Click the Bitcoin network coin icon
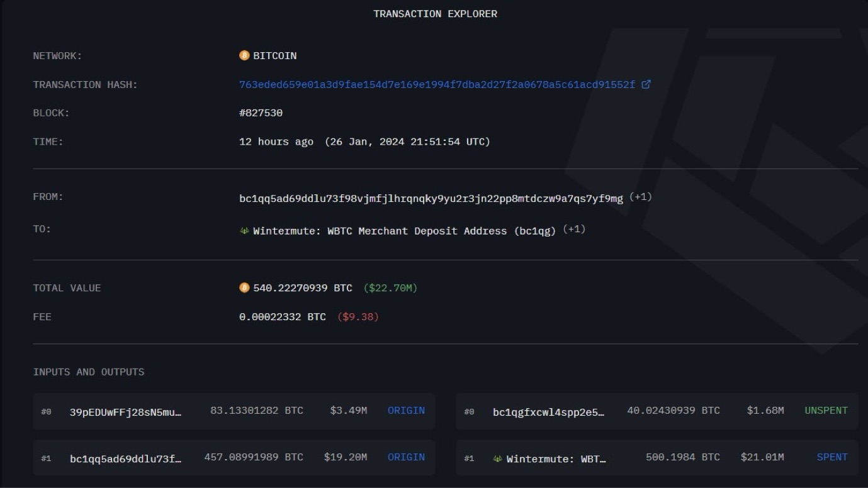The width and height of the screenshot is (868, 488). (244, 55)
